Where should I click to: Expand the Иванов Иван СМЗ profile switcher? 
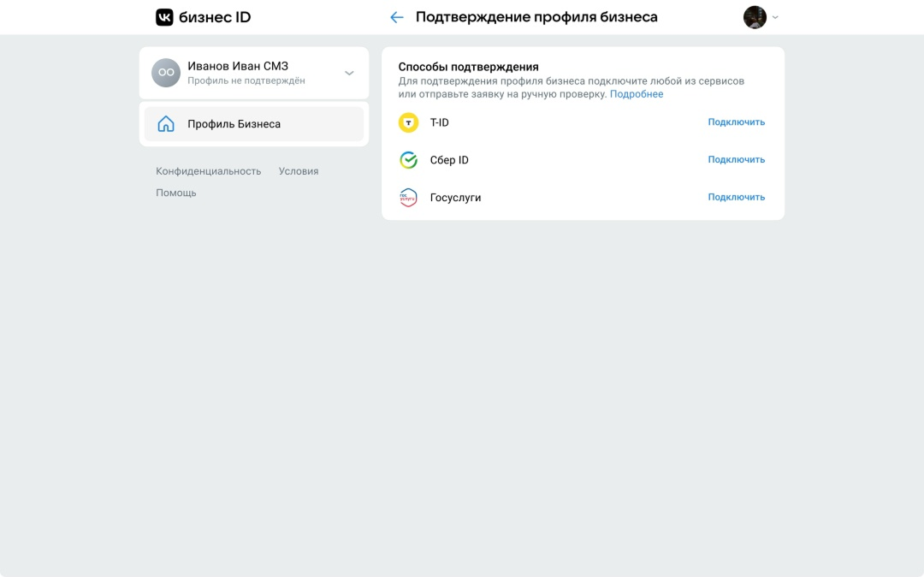pyautogui.click(x=349, y=73)
